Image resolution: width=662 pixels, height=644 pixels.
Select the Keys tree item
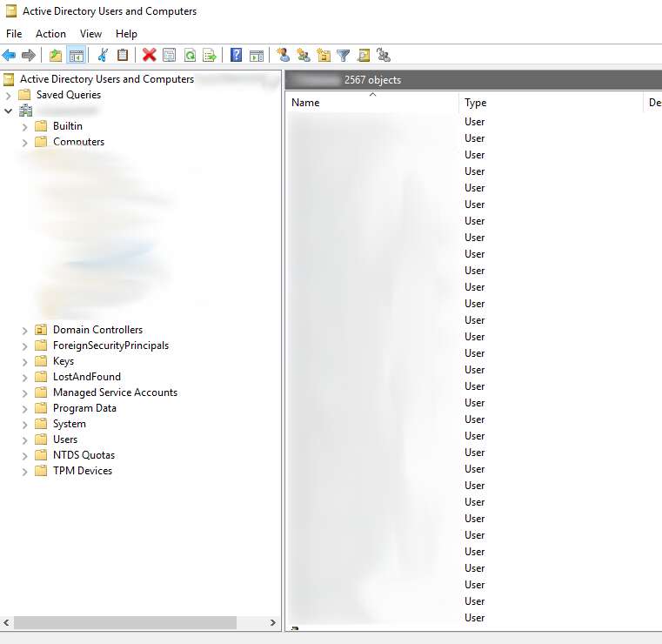click(64, 360)
